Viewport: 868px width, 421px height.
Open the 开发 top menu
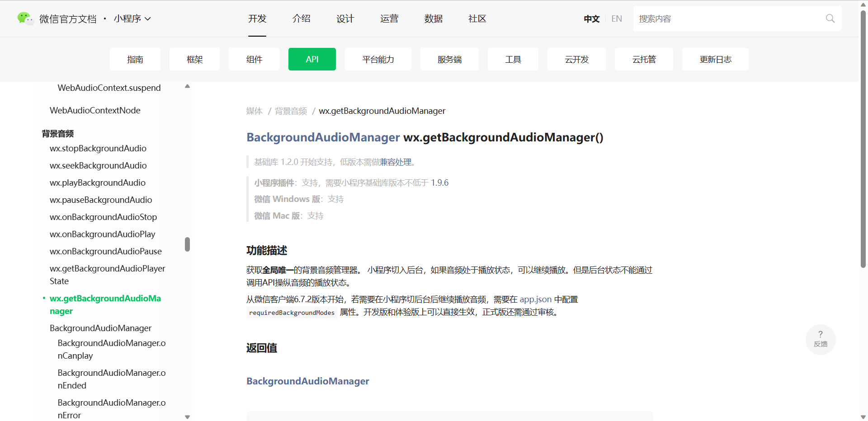pos(257,19)
